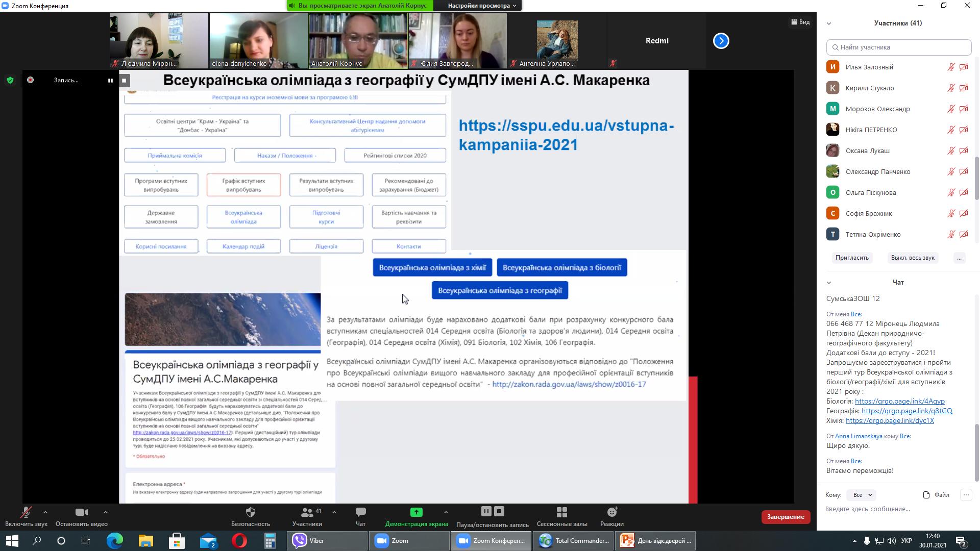Toggle mute for Оксана Лукаш

[x=951, y=151]
